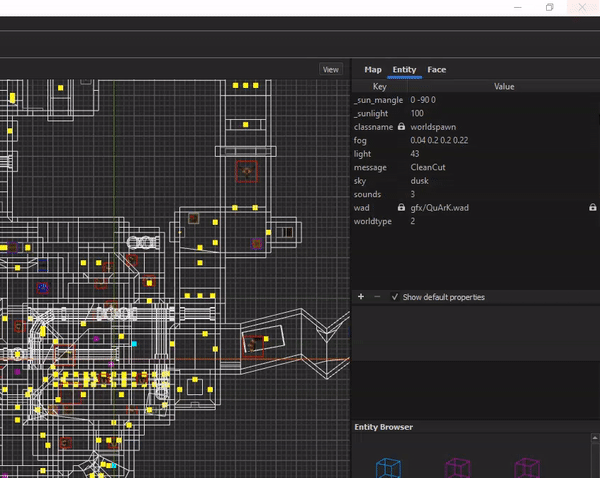
Task: Click the minus icon to remove property
Action: pyautogui.click(x=377, y=297)
